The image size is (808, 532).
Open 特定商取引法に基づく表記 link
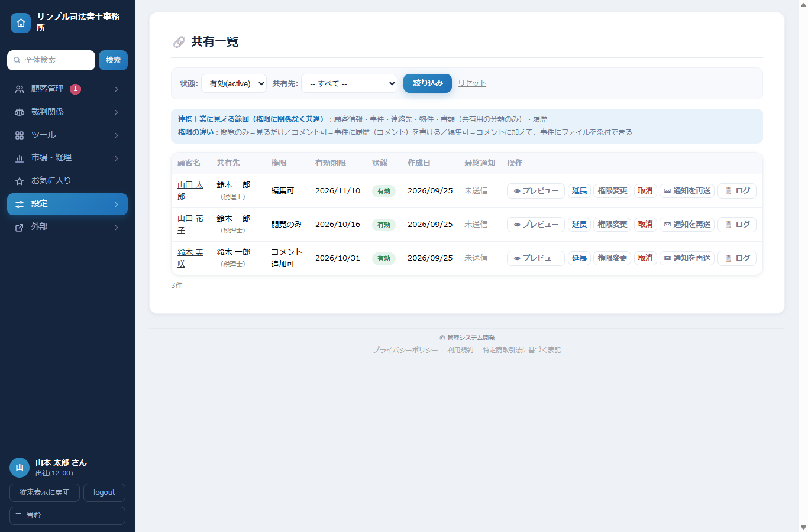coord(522,350)
